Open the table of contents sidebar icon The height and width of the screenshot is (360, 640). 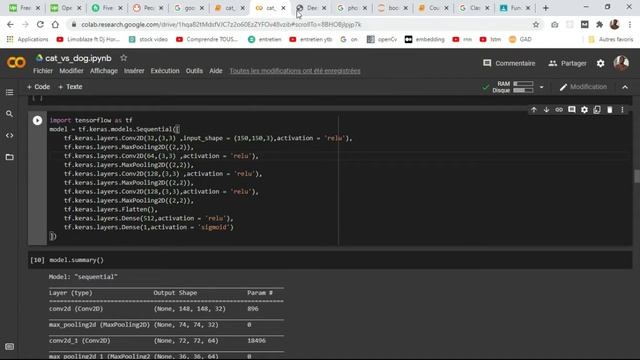click(x=9, y=92)
